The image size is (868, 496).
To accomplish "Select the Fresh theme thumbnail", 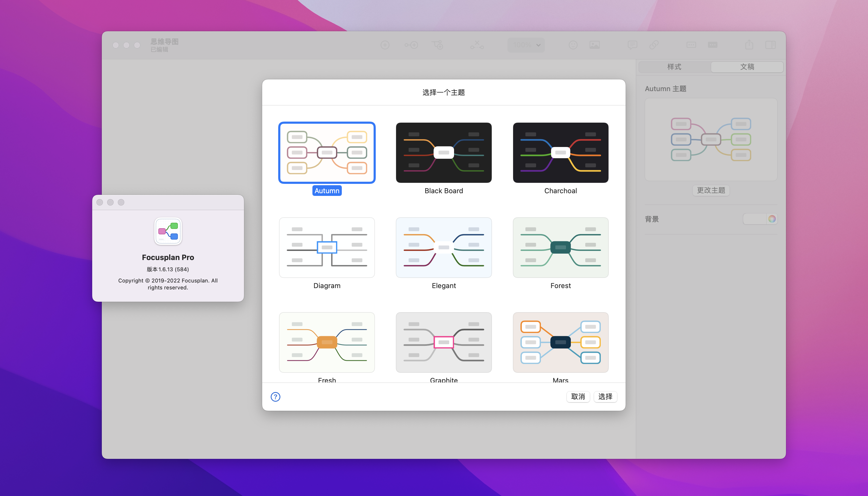I will tap(327, 342).
